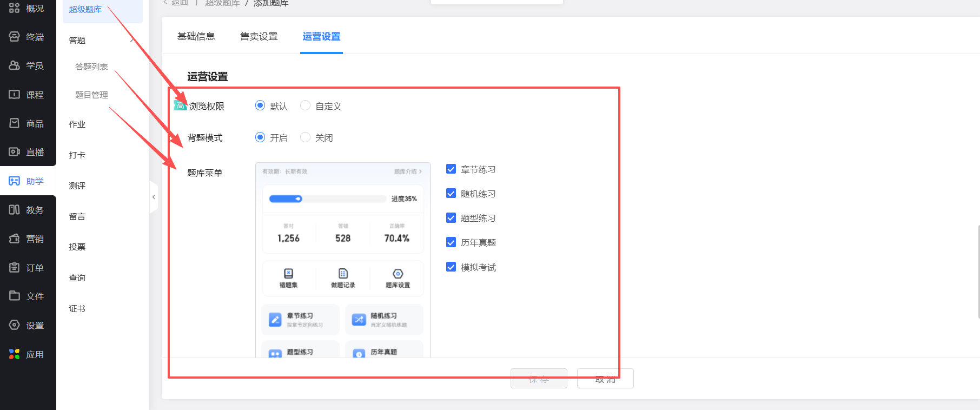Collapse the 答题 submenu

132,40
